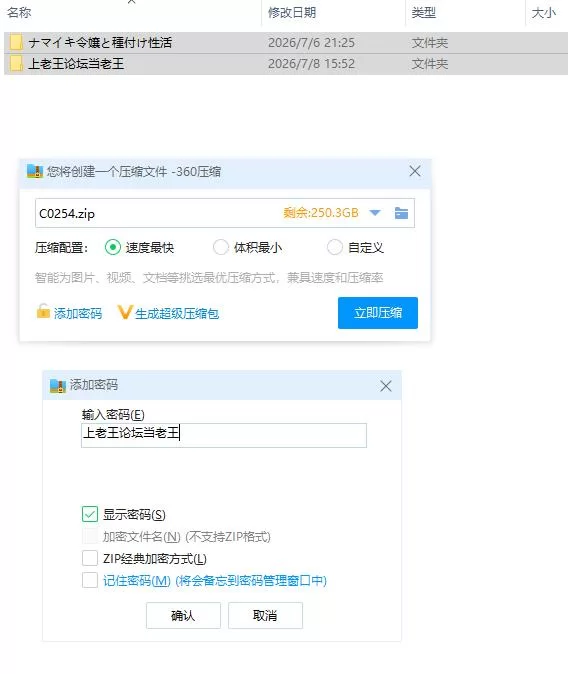This screenshot has height=674, width=569.
Task: Sort by the 修改日期 column header
Action: (x=292, y=12)
